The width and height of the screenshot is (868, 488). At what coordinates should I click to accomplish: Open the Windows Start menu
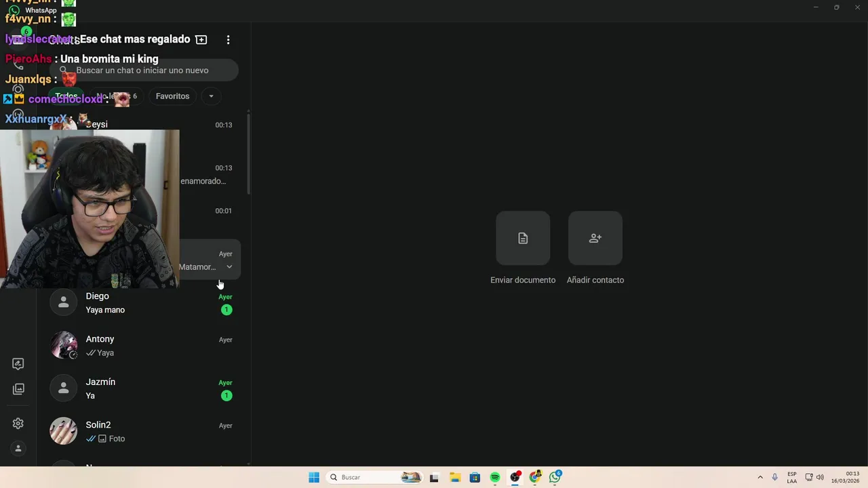pos(314,477)
